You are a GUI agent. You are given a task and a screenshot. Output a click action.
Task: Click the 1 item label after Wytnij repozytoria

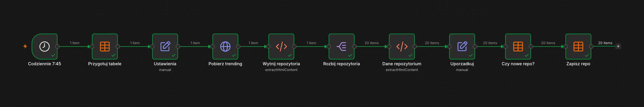311,43
